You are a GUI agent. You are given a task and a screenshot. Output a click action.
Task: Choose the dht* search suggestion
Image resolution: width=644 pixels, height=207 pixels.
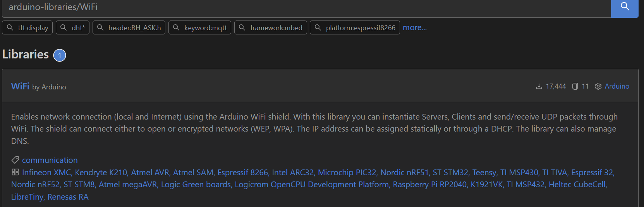point(73,27)
